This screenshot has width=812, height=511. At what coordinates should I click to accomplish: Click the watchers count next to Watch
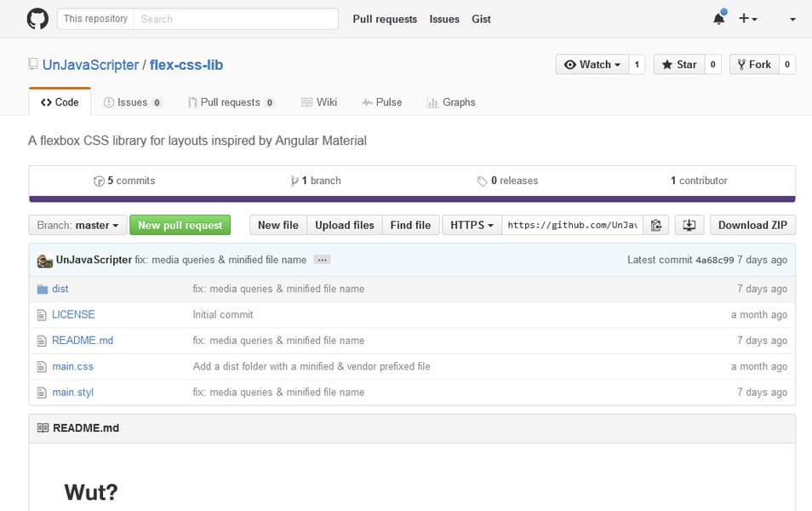[637, 64]
